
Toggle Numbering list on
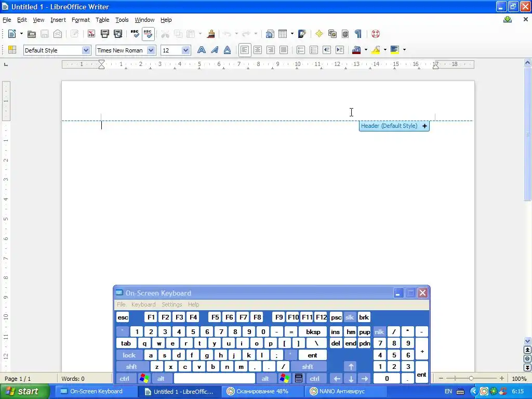tap(301, 50)
